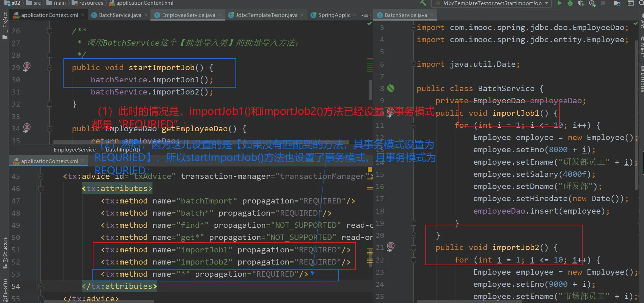Click the Run with Profiler icon
This screenshot has width=644, height=303.
[592, 3]
